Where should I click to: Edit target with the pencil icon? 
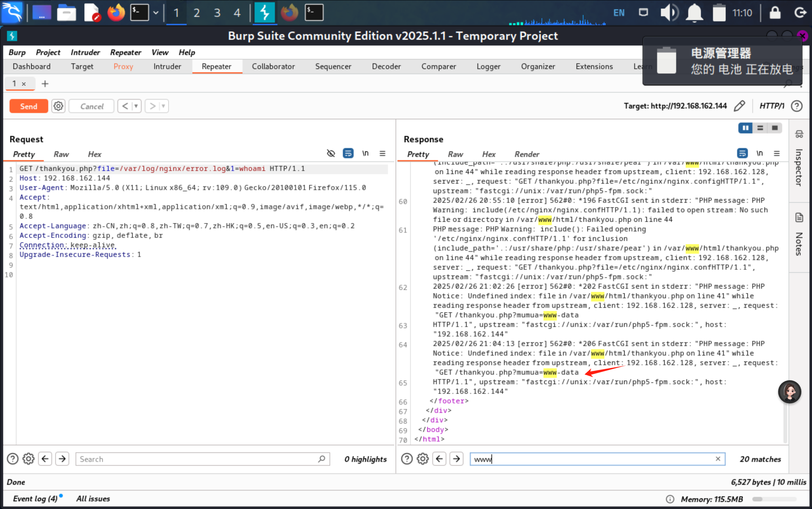pos(739,106)
